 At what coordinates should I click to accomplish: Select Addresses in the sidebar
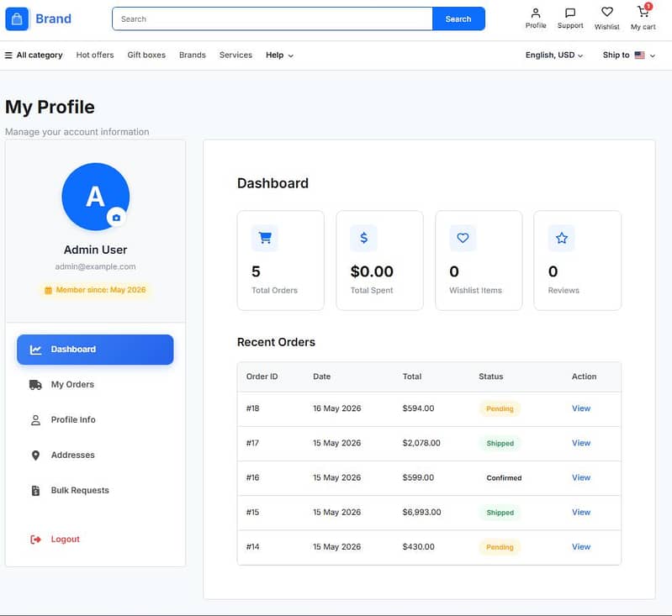[95, 455]
